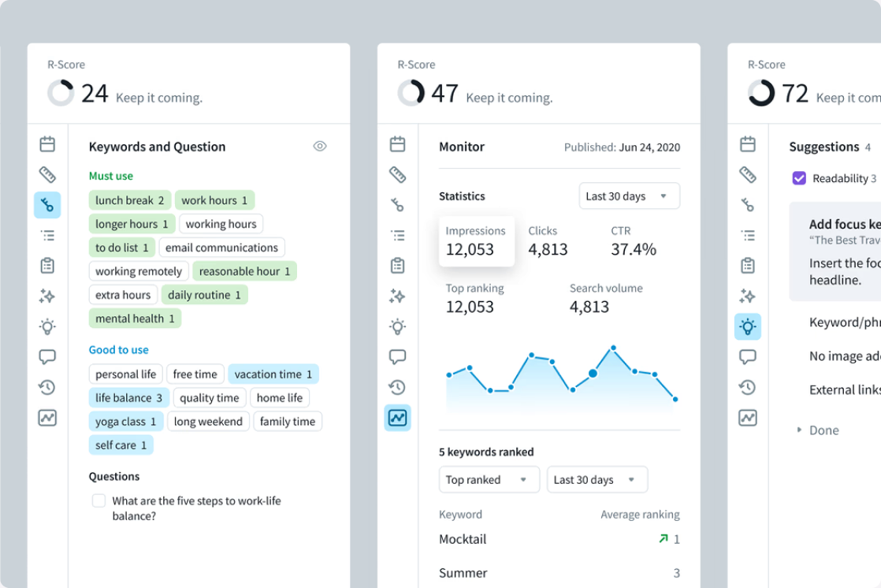The width and height of the screenshot is (881, 588).
Task: Select the Clicks statistic
Action: pos(548,241)
